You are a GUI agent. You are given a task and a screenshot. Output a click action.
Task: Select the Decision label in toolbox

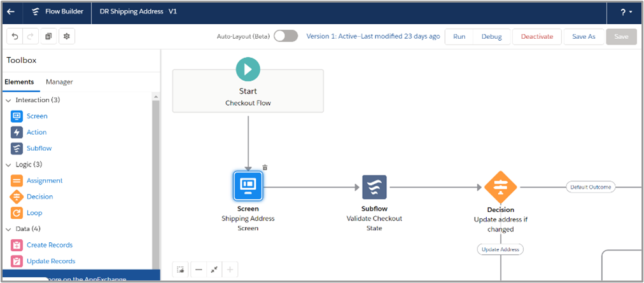(x=40, y=197)
